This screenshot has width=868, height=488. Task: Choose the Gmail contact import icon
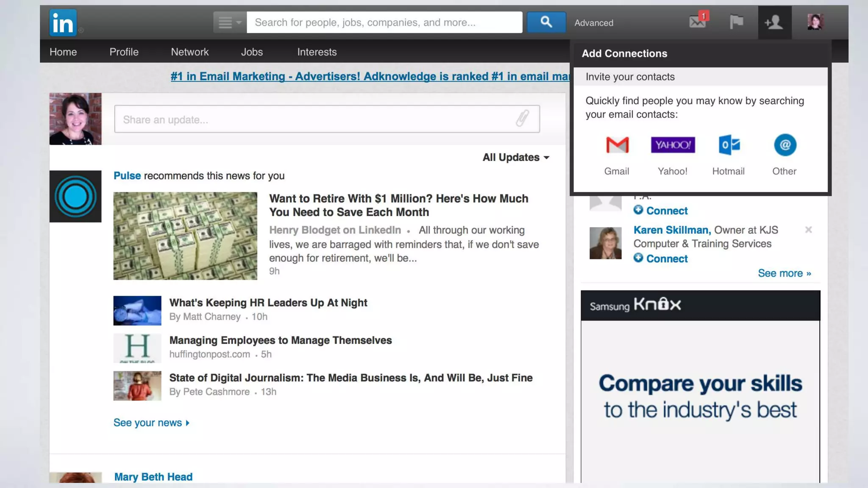pyautogui.click(x=617, y=145)
